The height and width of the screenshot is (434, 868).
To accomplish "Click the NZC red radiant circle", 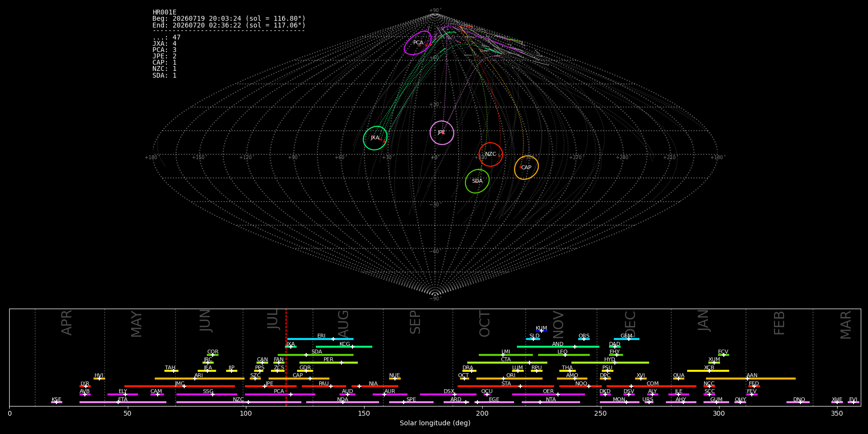I will 490,154.
